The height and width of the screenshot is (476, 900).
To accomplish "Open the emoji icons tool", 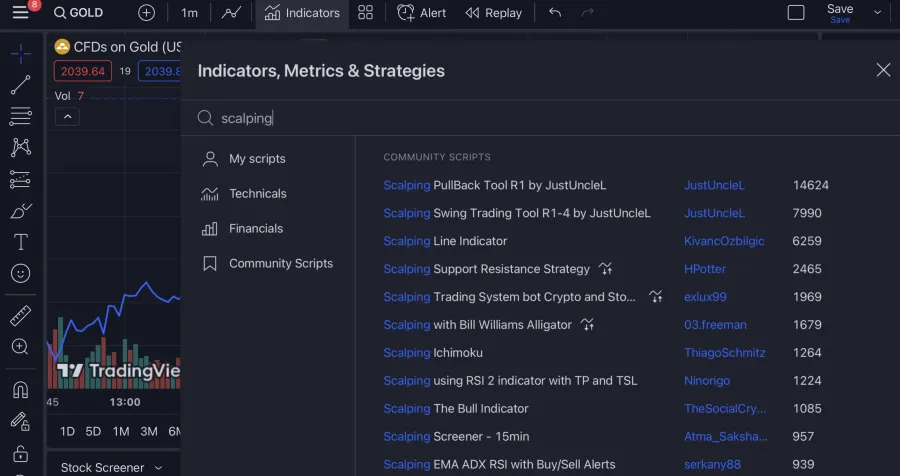I will point(21,273).
